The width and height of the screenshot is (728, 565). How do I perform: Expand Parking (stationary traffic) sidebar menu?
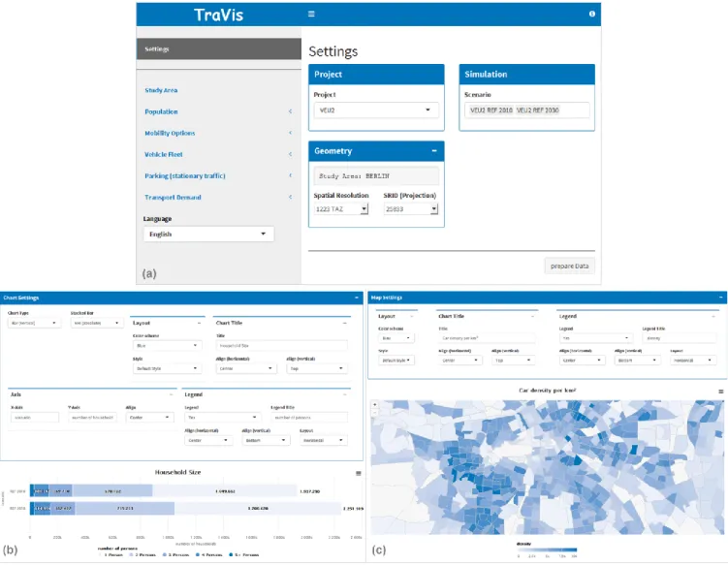[x=219, y=175]
